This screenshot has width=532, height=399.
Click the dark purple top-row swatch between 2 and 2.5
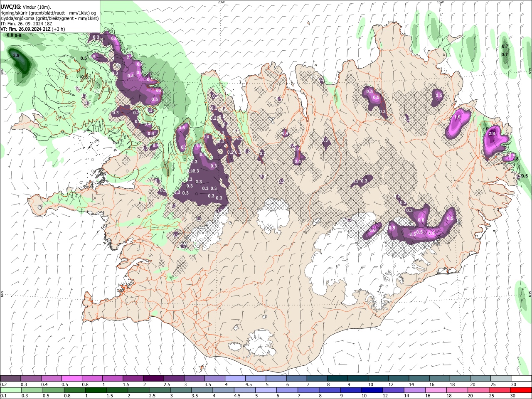coord(153,378)
